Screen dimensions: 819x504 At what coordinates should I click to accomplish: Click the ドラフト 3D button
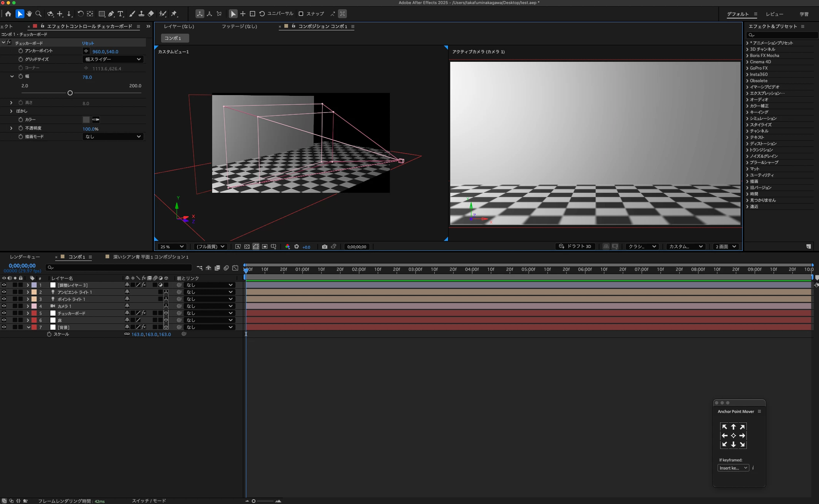pyautogui.click(x=575, y=246)
